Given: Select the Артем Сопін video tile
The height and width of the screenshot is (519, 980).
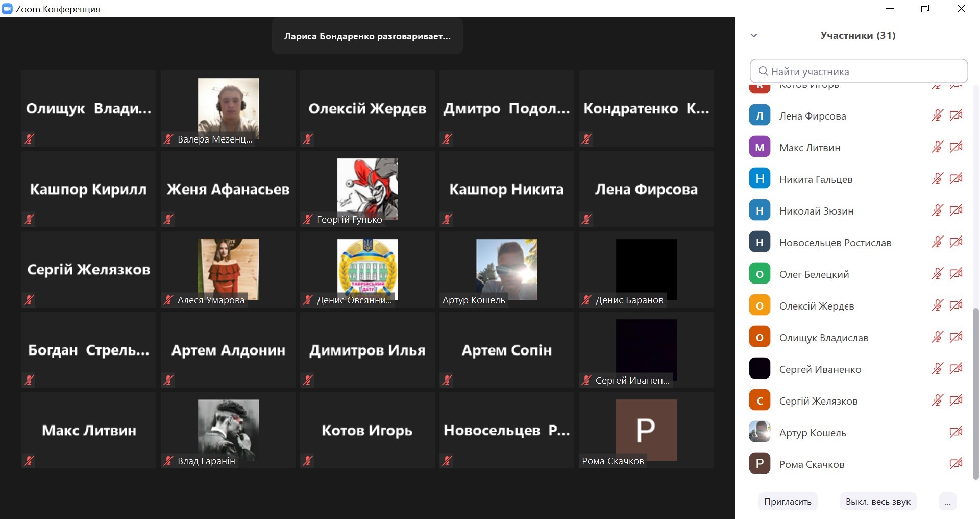Looking at the screenshot, I should pyautogui.click(x=507, y=350).
